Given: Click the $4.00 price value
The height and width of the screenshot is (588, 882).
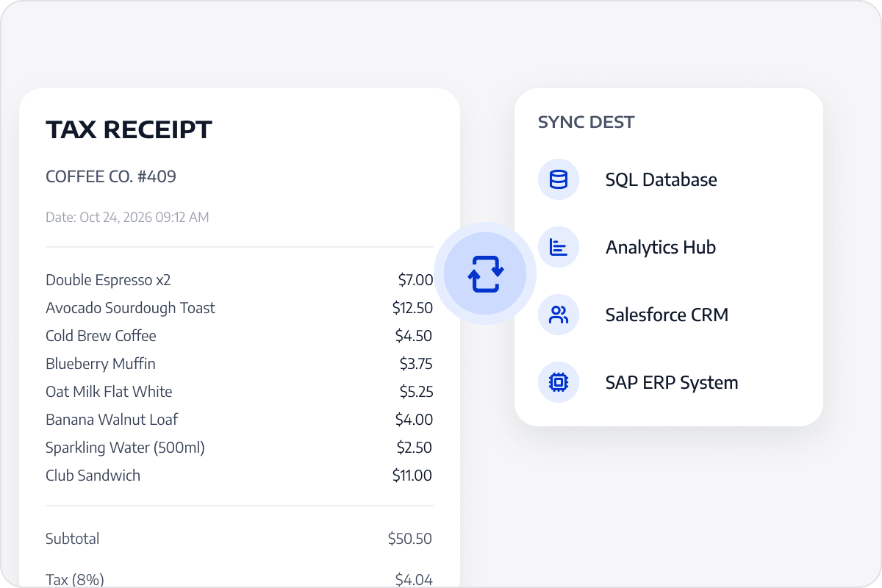Looking at the screenshot, I should (x=414, y=420).
